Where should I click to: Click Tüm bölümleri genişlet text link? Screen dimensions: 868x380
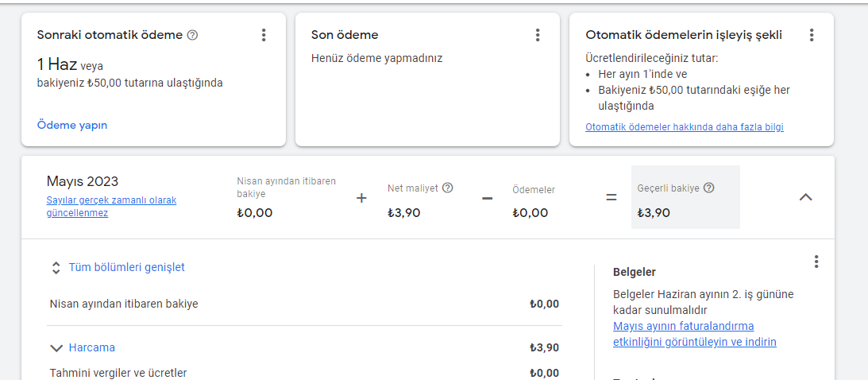click(127, 267)
